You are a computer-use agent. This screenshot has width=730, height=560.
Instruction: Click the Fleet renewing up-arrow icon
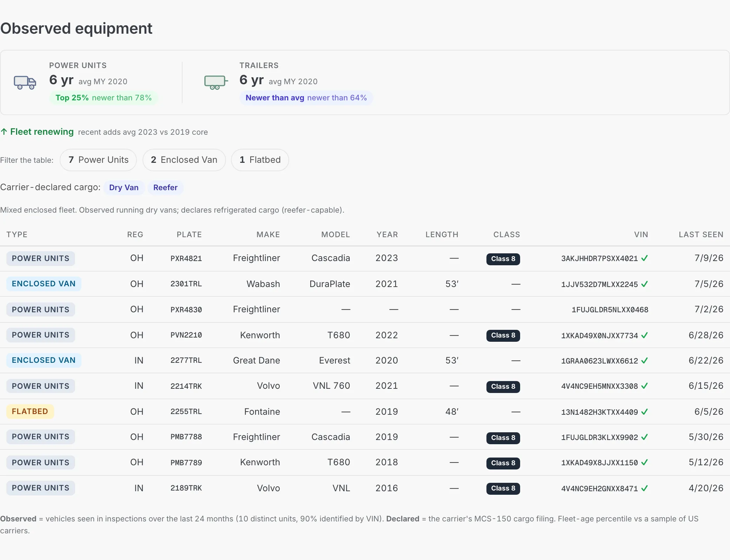[x=4, y=132]
